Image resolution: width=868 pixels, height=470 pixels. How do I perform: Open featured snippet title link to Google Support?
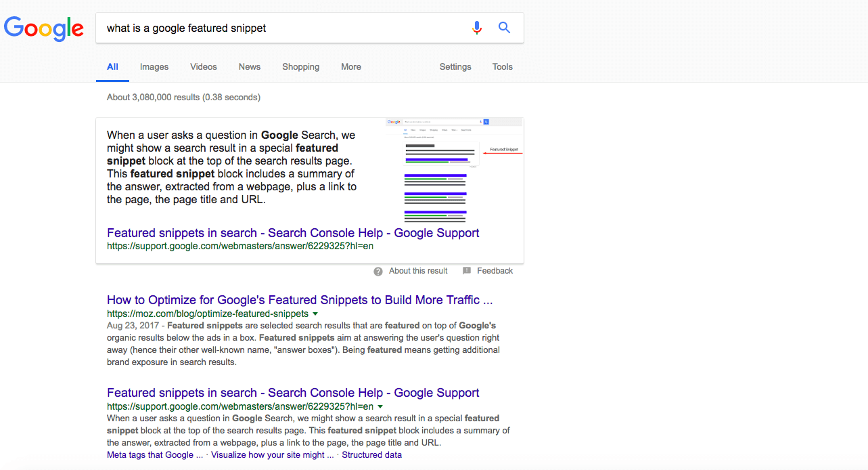coord(293,233)
